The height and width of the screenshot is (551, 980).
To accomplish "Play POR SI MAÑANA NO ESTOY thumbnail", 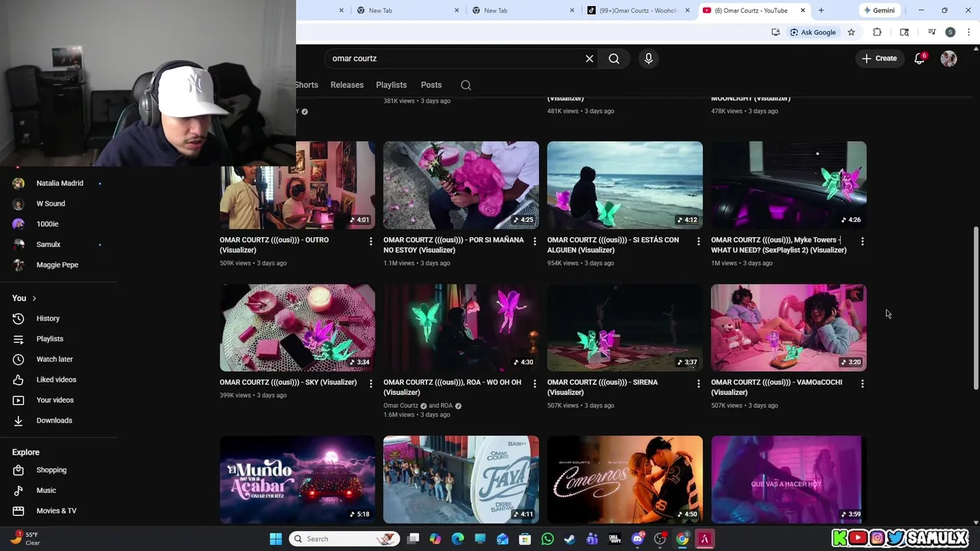I will (x=461, y=185).
